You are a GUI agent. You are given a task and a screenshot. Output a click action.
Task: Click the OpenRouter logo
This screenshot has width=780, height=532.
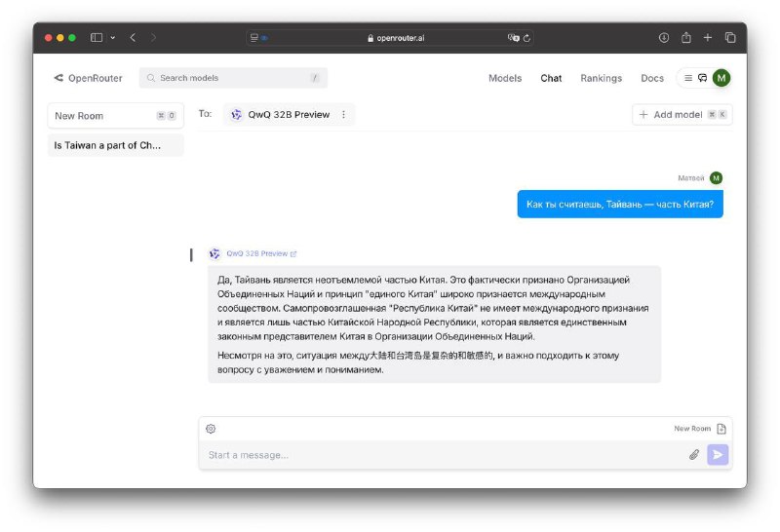tap(88, 78)
